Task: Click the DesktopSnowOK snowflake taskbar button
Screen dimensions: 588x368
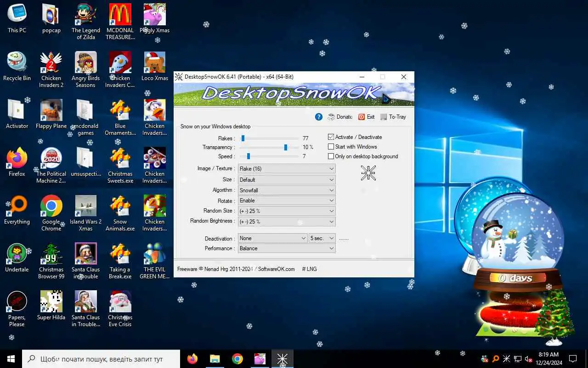Action: click(x=282, y=359)
